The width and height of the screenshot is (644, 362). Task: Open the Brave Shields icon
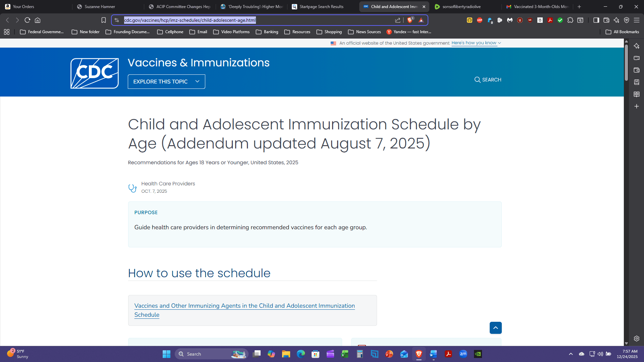pos(410,20)
